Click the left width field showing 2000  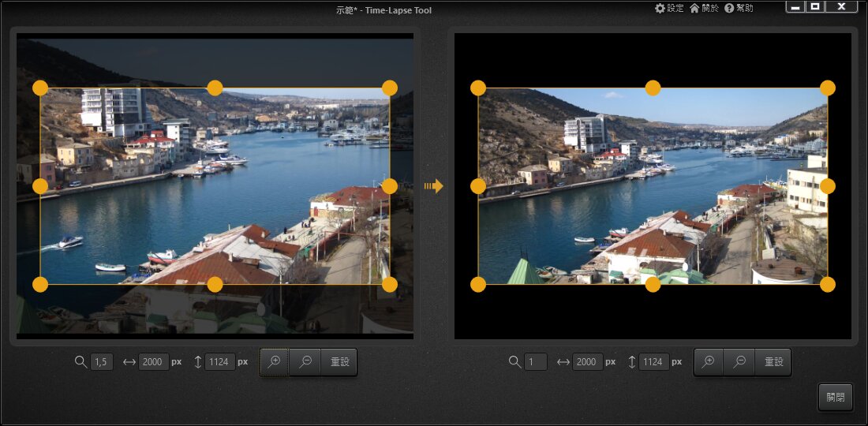tap(152, 362)
